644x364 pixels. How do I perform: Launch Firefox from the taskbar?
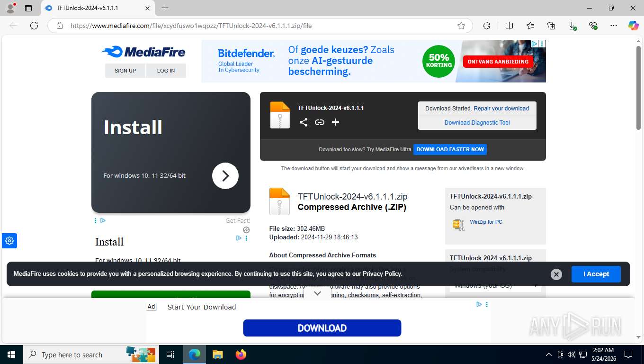241,355
